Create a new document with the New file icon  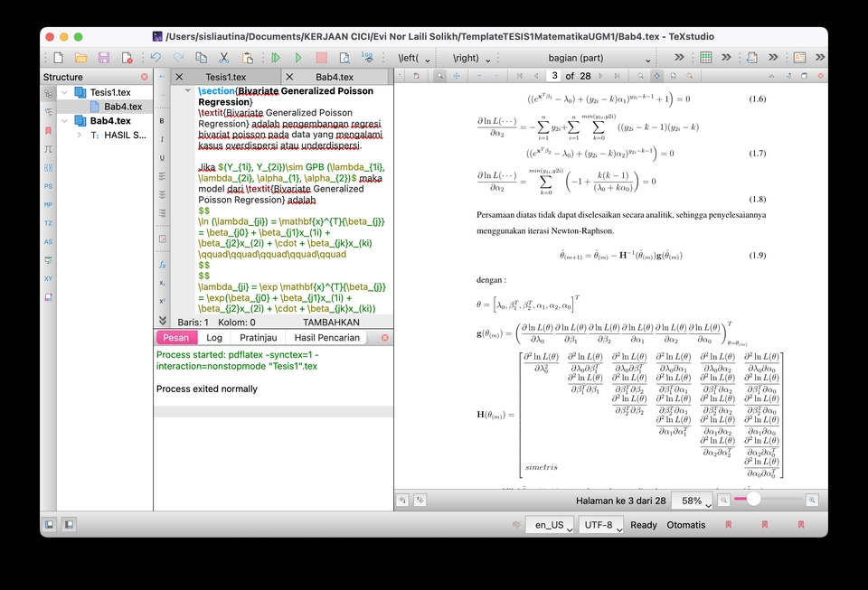click(x=59, y=58)
